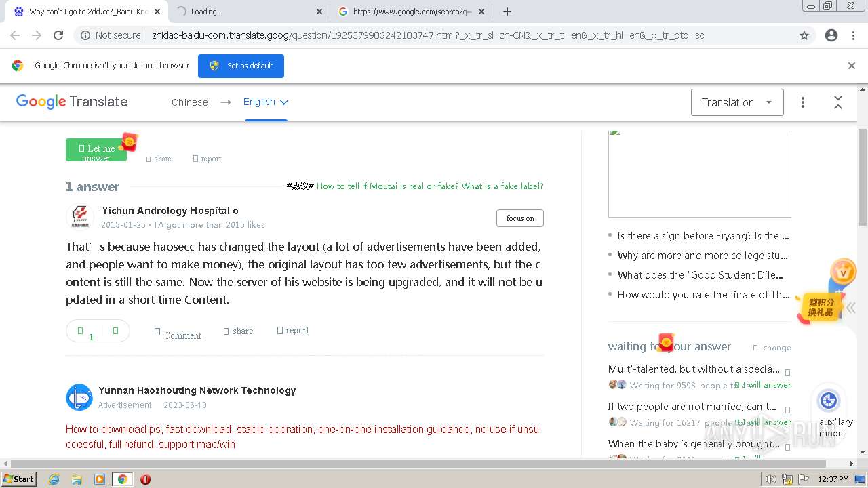Dismiss the default browser notification bar
Viewport: 868px width, 488px height.
pos(852,66)
